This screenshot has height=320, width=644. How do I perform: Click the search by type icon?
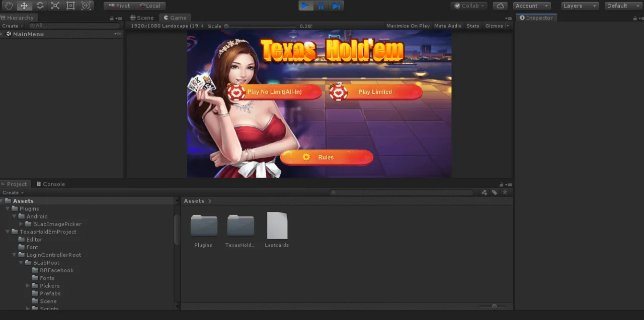(484, 192)
